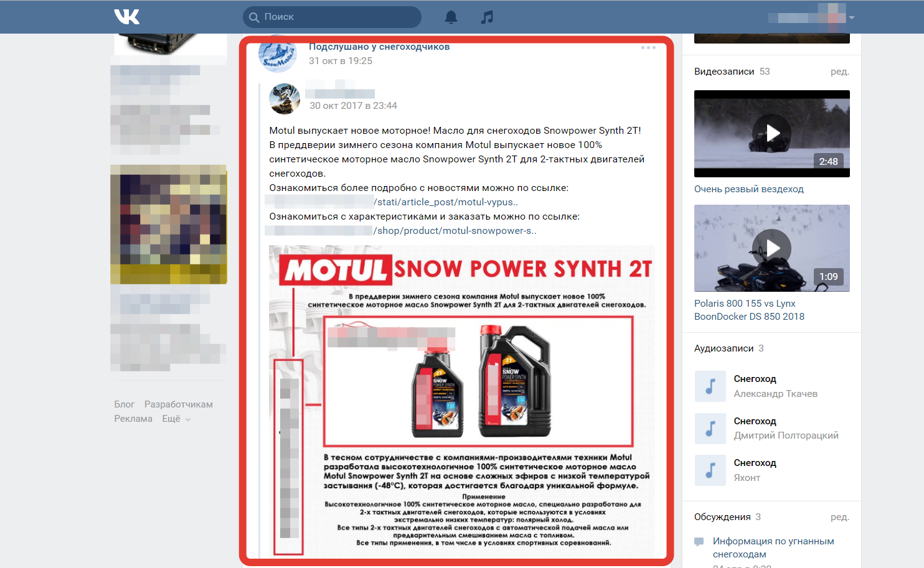Click ред. next to Обсуждения
This screenshot has height=568, width=924.
(840, 517)
